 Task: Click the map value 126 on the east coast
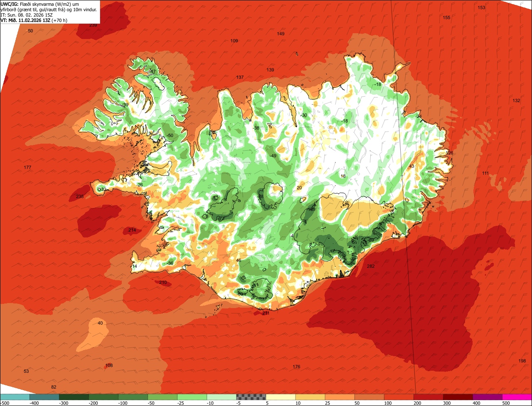(449, 153)
